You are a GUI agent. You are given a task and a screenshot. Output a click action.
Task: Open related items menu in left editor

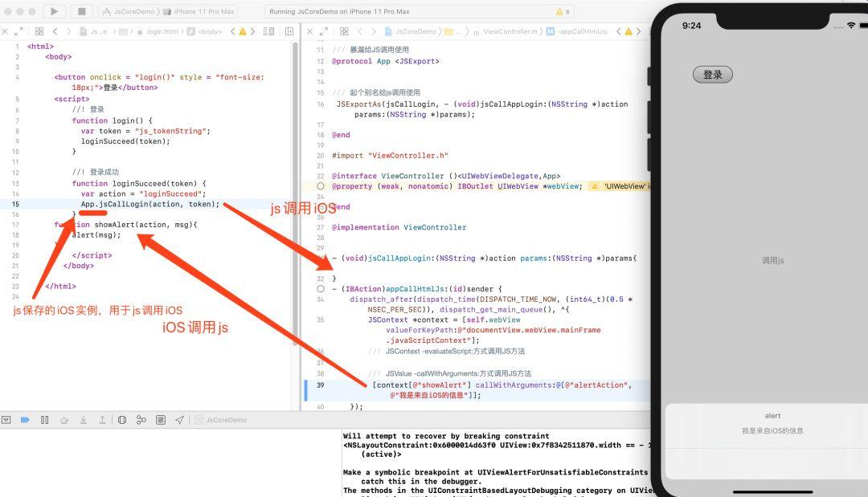tap(39, 31)
